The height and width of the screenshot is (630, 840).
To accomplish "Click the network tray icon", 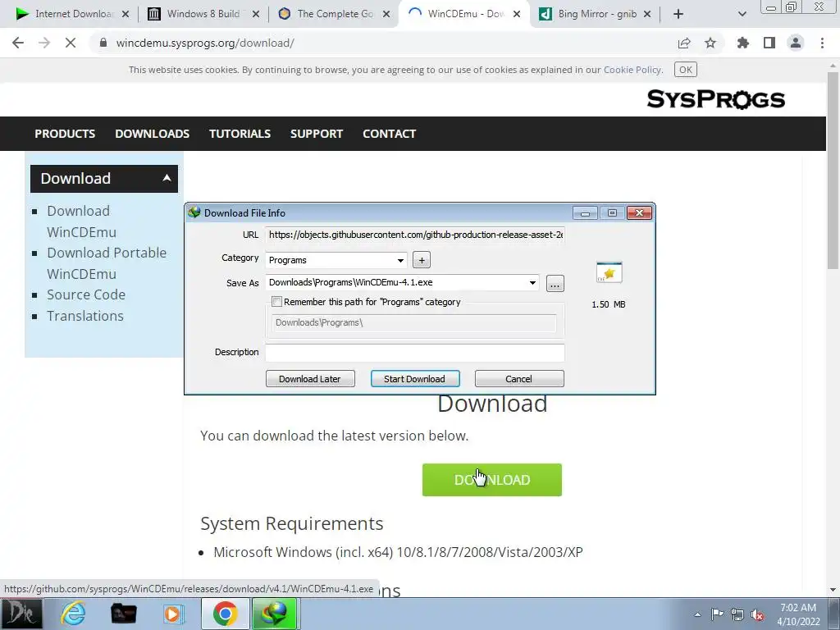I will point(737,614).
